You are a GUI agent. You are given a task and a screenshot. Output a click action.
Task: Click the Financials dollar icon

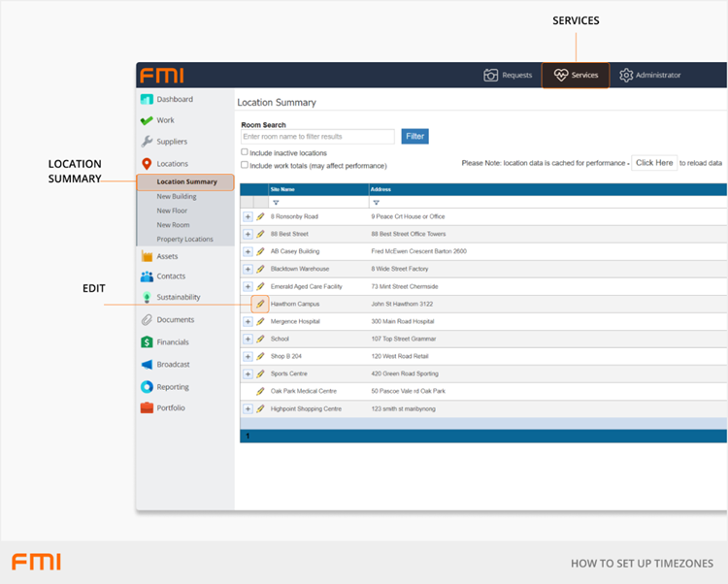147,342
